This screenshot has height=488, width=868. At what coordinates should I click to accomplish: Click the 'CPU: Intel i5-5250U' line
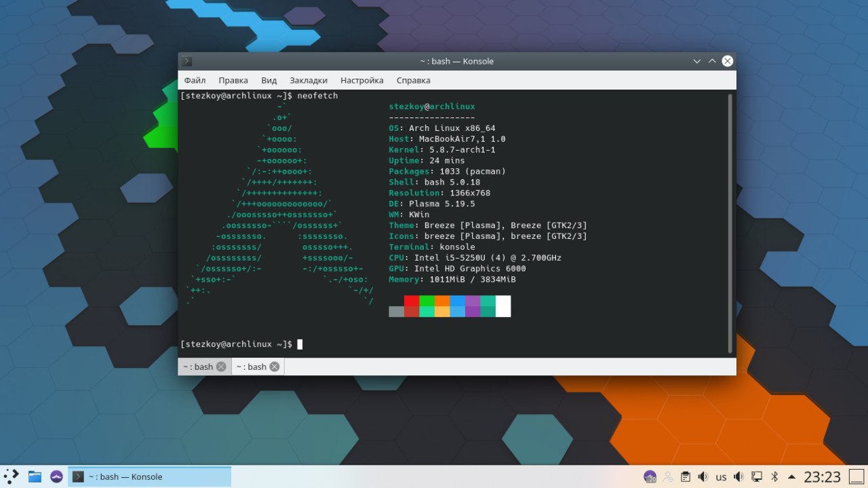tap(475, 259)
